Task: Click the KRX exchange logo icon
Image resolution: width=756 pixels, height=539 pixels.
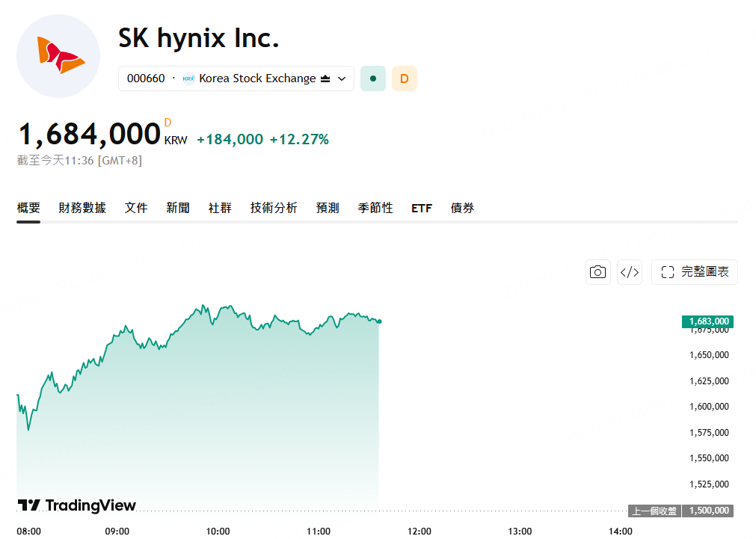Action: pyautogui.click(x=189, y=78)
